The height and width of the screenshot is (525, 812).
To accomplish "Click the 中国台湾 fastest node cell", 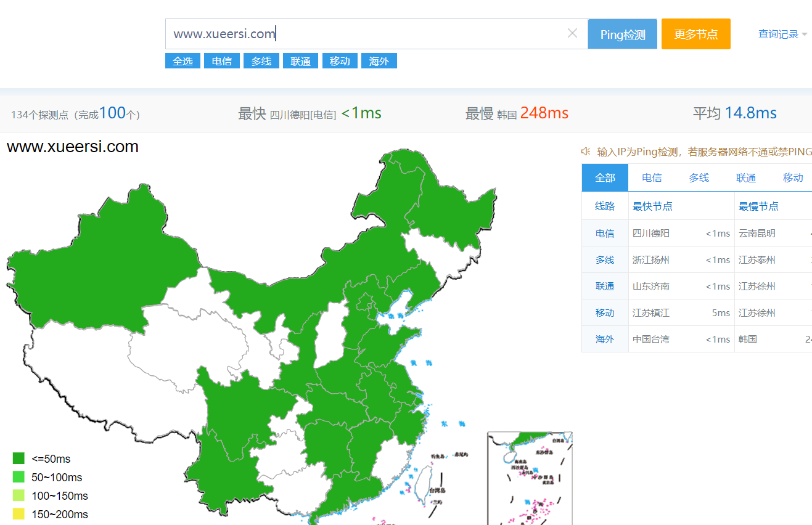I will tap(651, 340).
